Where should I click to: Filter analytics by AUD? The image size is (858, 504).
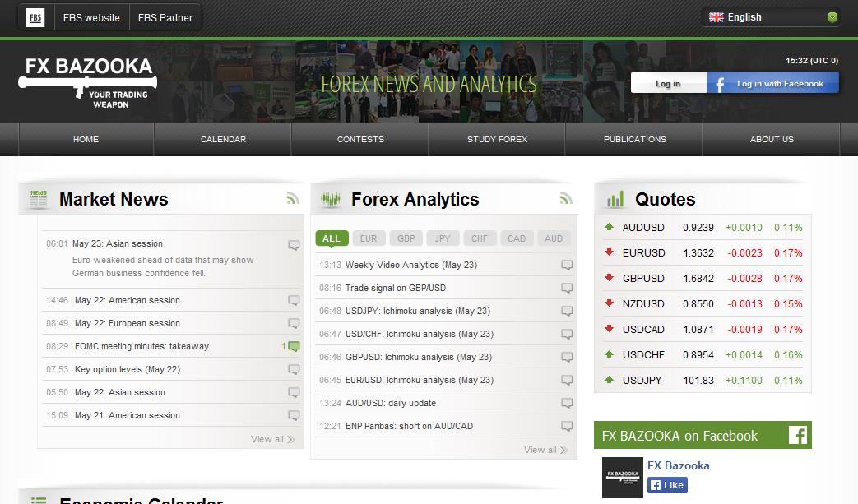click(x=554, y=238)
